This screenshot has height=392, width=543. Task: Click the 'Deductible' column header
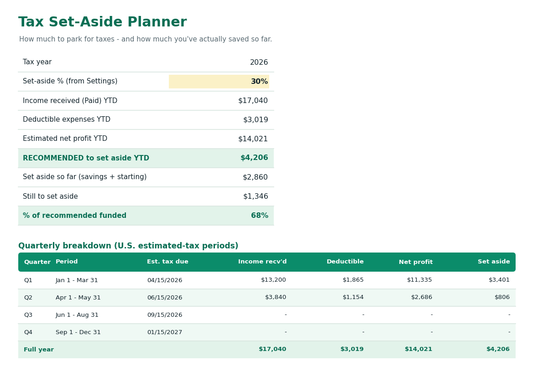coord(345,262)
